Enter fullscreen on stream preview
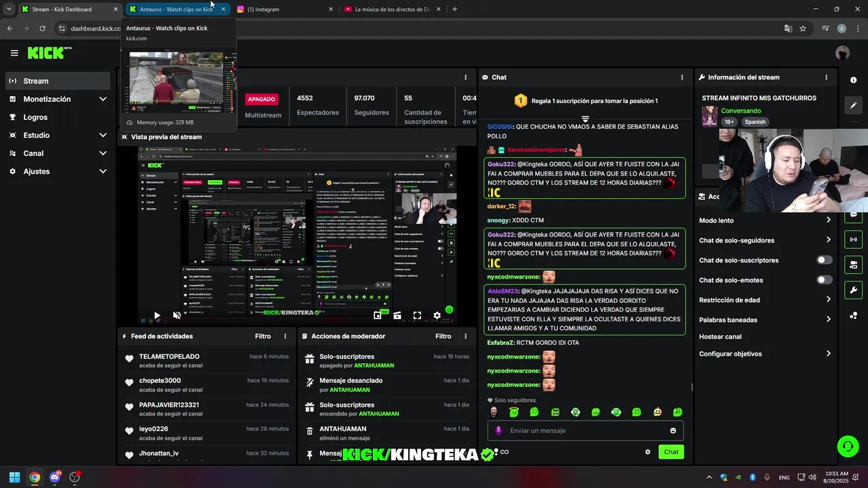The image size is (868, 488). pyautogui.click(x=417, y=315)
